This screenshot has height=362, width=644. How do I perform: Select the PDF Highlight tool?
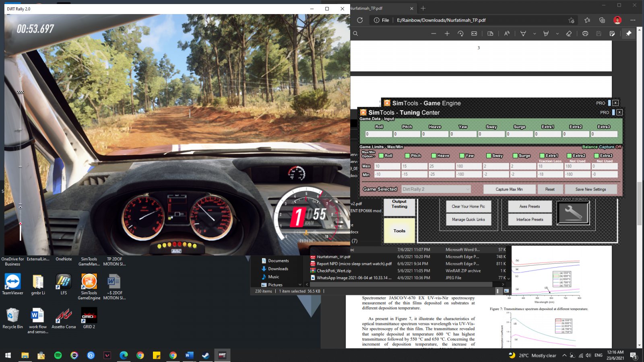[x=546, y=34]
